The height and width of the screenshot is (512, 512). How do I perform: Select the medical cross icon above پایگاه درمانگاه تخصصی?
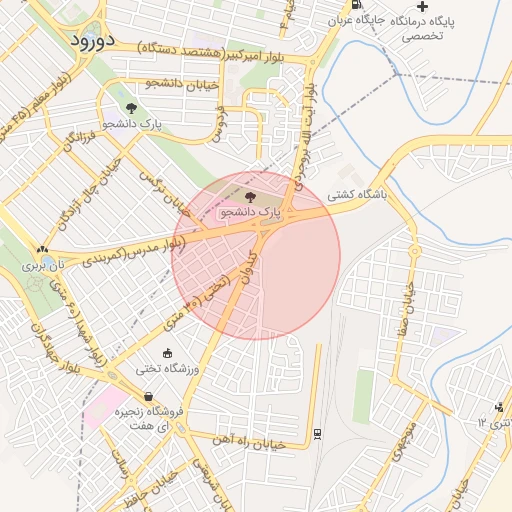[x=422, y=6]
